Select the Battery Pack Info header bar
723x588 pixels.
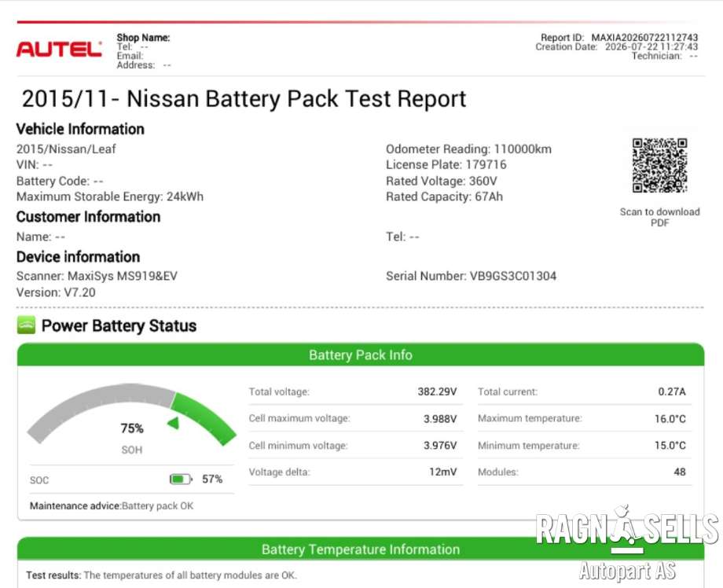(361, 355)
